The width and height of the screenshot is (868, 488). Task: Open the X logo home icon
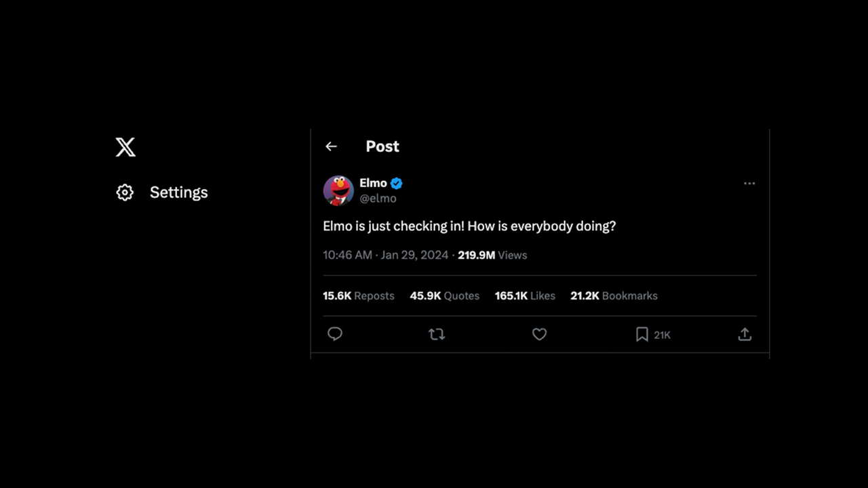pos(125,147)
